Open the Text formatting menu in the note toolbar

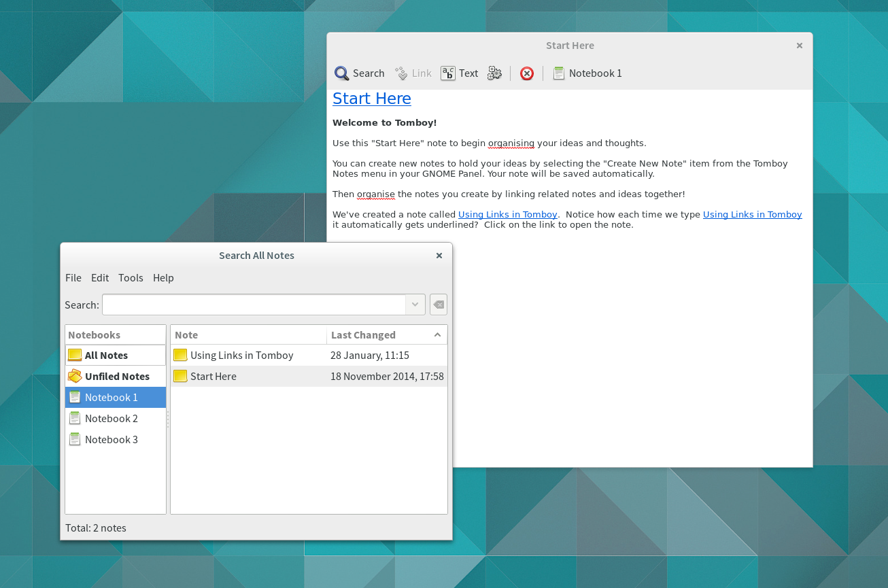pos(460,73)
